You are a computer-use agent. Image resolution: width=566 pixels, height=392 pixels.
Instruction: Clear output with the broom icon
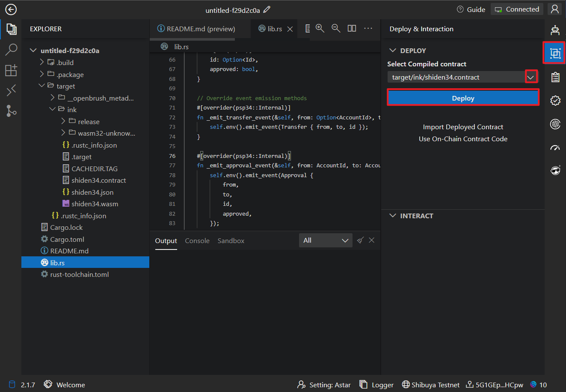point(360,241)
